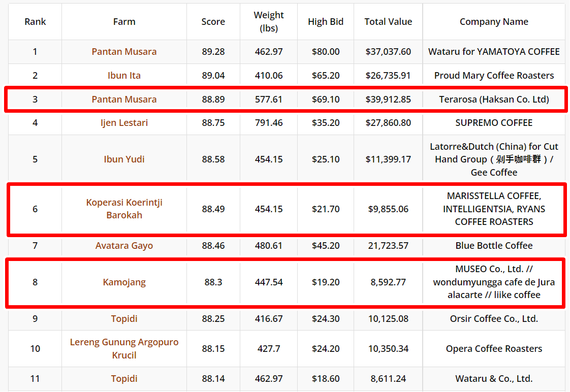The height and width of the screenshot is (392, 570).
Task: Select total value 8,592.77
Action: coord(388,282)
